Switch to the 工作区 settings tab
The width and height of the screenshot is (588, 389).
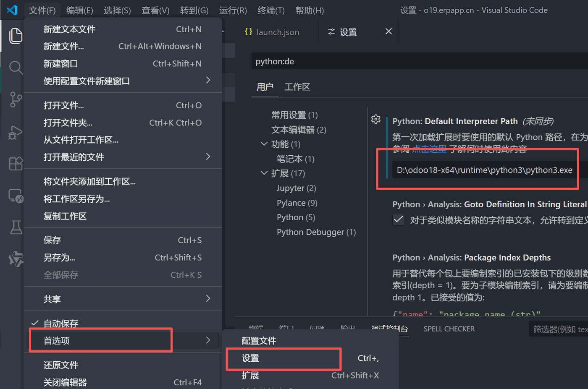pyautogui.click(x=297, y=87)
